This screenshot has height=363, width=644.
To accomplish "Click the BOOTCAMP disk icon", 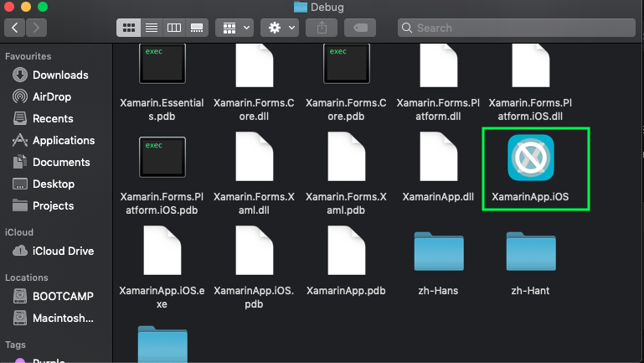I will [x=20, y=296].
